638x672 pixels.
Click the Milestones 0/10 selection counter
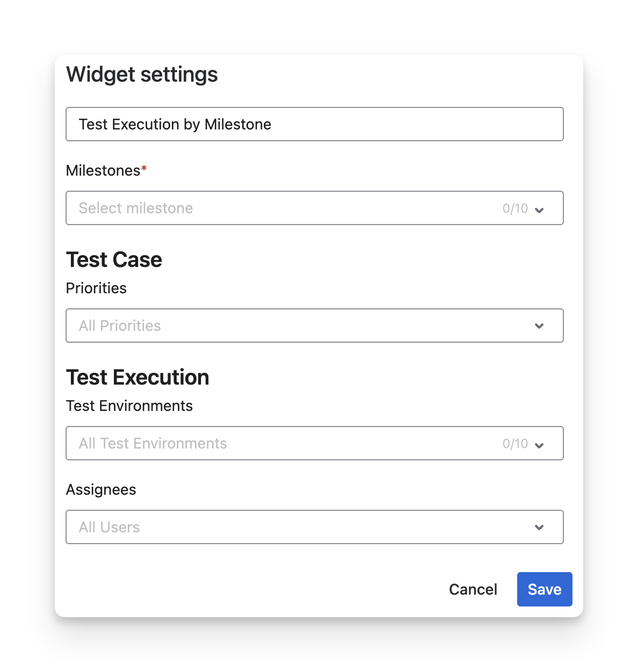point(515,208)
